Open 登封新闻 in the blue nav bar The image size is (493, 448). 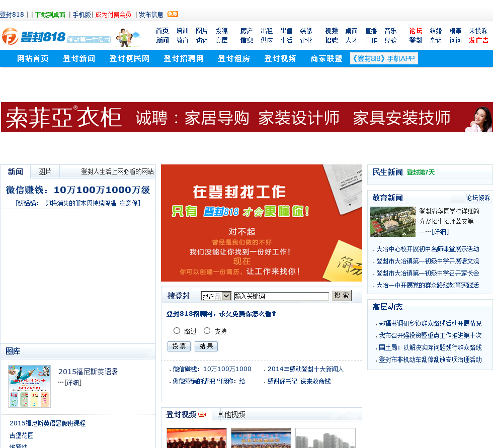(79, 59)
